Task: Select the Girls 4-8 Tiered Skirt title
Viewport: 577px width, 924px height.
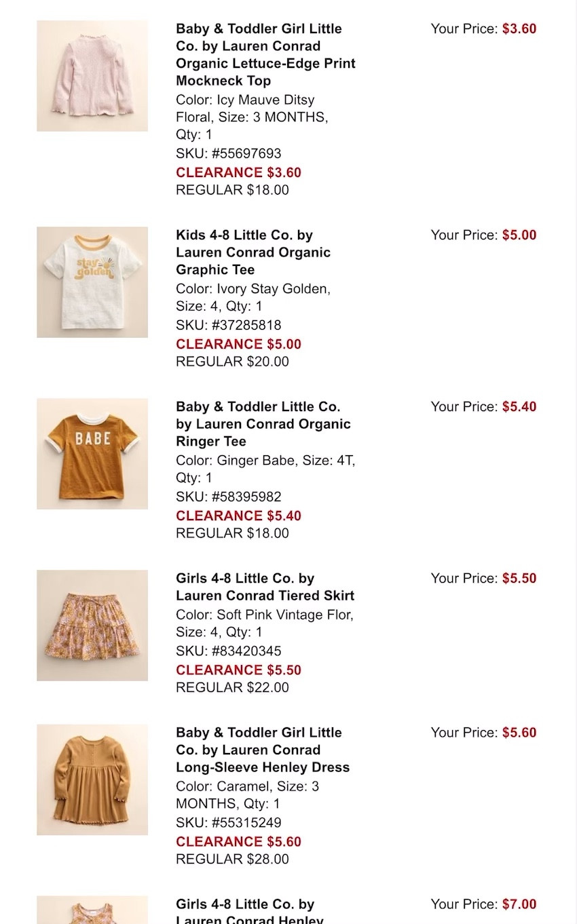Action: tap(265, 587)
